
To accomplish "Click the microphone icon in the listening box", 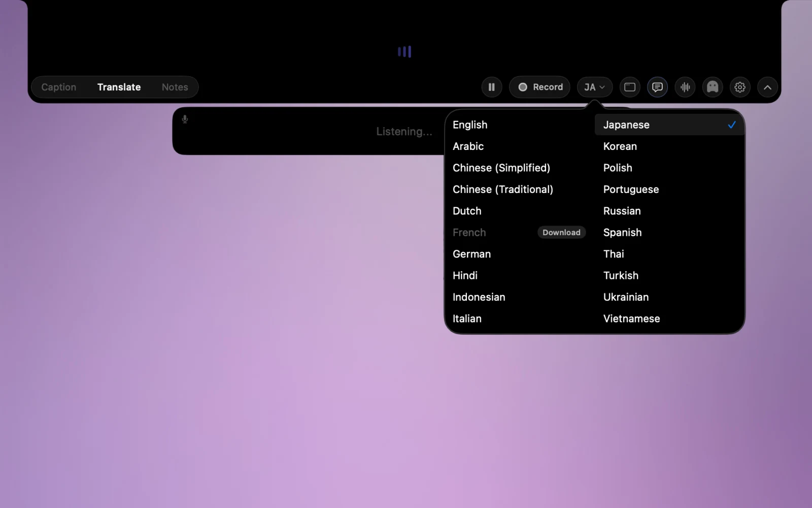I will point(185,119).
